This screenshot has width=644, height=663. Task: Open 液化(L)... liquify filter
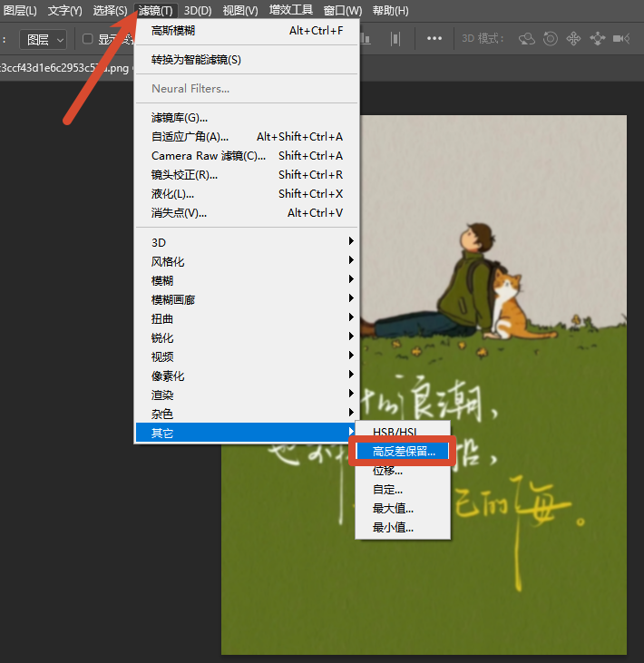coord(247,194)
